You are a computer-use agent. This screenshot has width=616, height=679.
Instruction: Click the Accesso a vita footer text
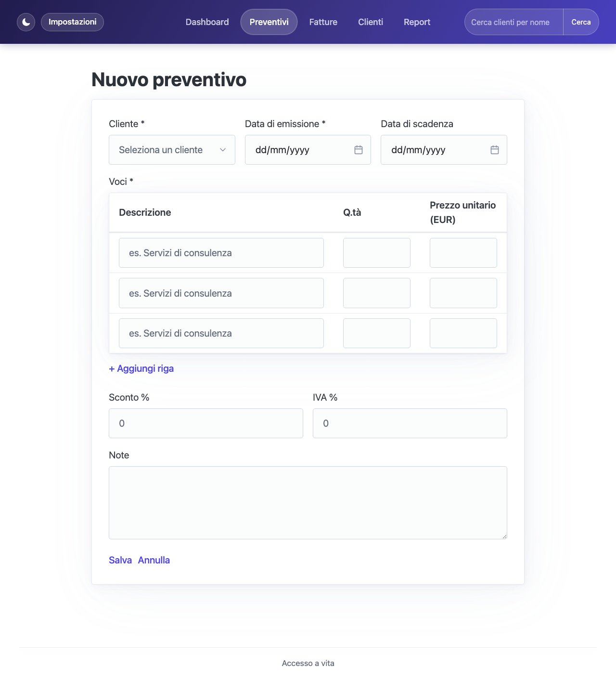[308, 663]
